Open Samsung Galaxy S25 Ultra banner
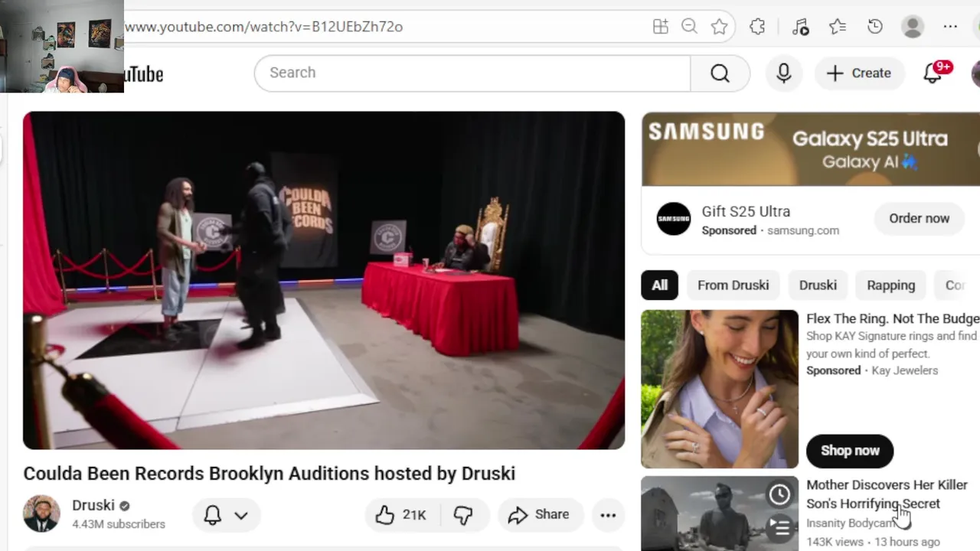Viewport: 980px width, 551px height. pyautogui.click(x=810, y=149)
